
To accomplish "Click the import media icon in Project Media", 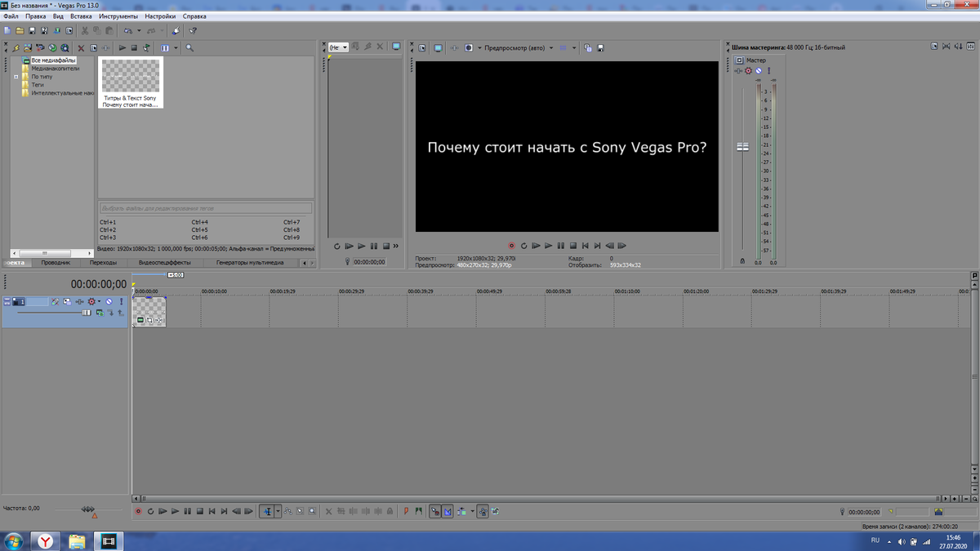I will point(27,48).
